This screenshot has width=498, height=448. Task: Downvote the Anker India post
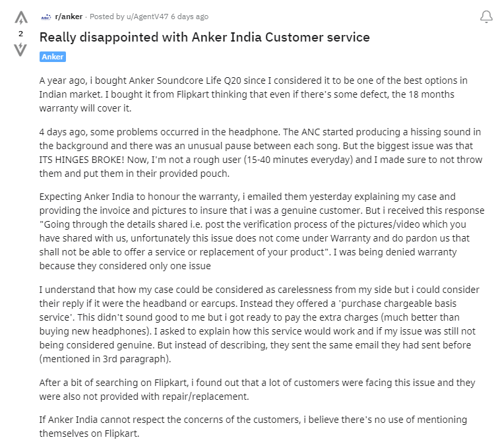pyautogui.click(x=20, y=49)
